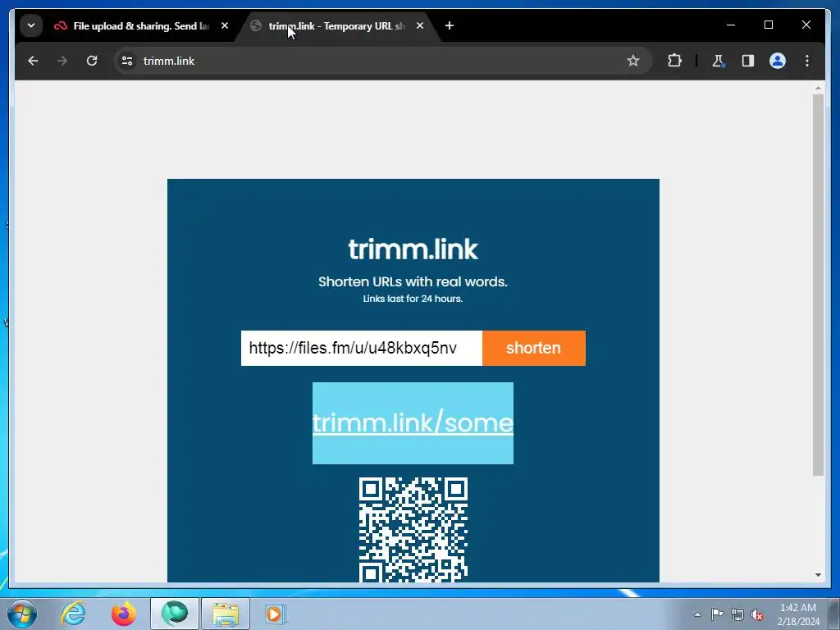Open the tab search dropdown arrow
This screenshot has height=630, width=840.
[x=31, y=25]
